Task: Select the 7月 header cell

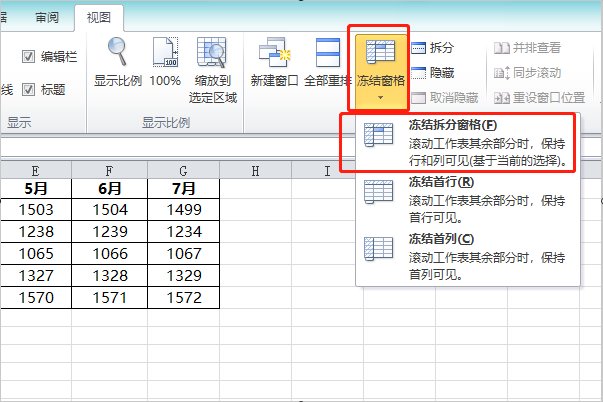Action: click(x=183, y=188)
